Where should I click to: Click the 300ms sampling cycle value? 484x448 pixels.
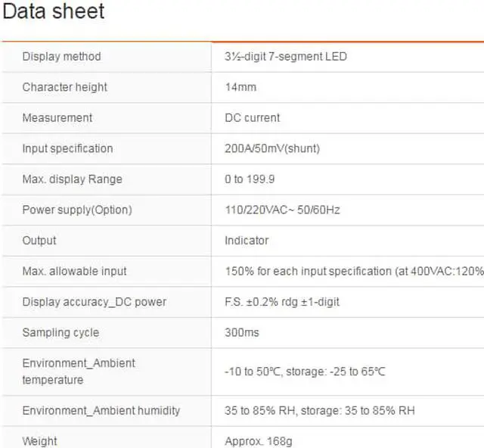click(x=241, y=332)
